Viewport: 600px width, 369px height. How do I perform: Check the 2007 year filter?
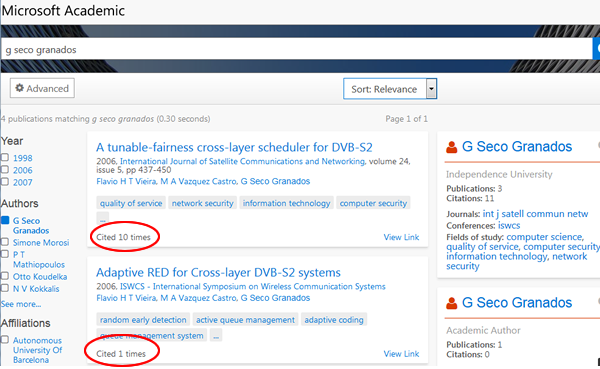point(5,182)
